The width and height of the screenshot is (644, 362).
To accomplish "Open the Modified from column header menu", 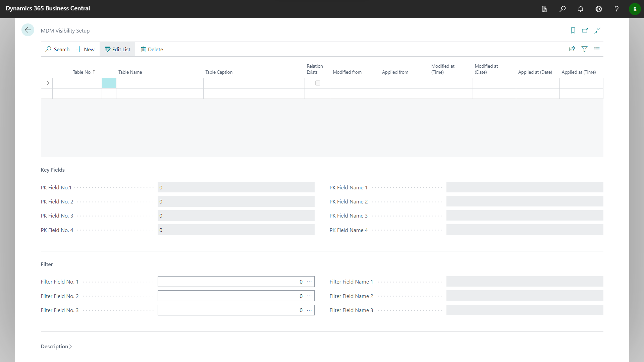I will coord(347,72).
